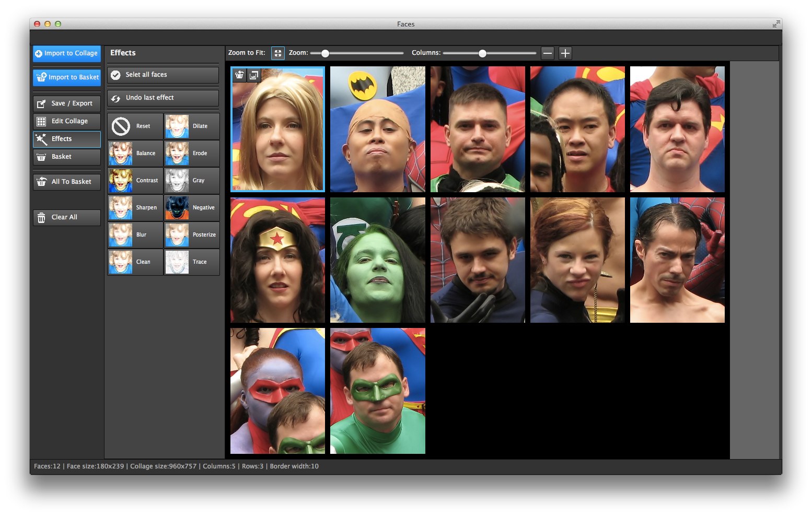The image size is (812, 516).
Task: Toggle Select all faces checkmark
Action: pos(116,75)
